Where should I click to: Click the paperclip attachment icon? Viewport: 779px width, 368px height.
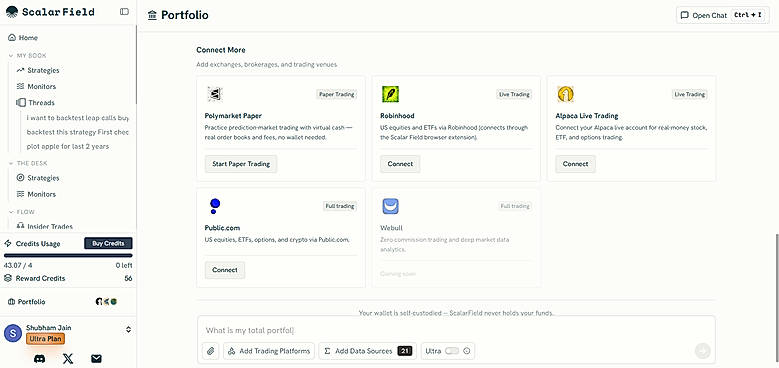pos(211,351)
